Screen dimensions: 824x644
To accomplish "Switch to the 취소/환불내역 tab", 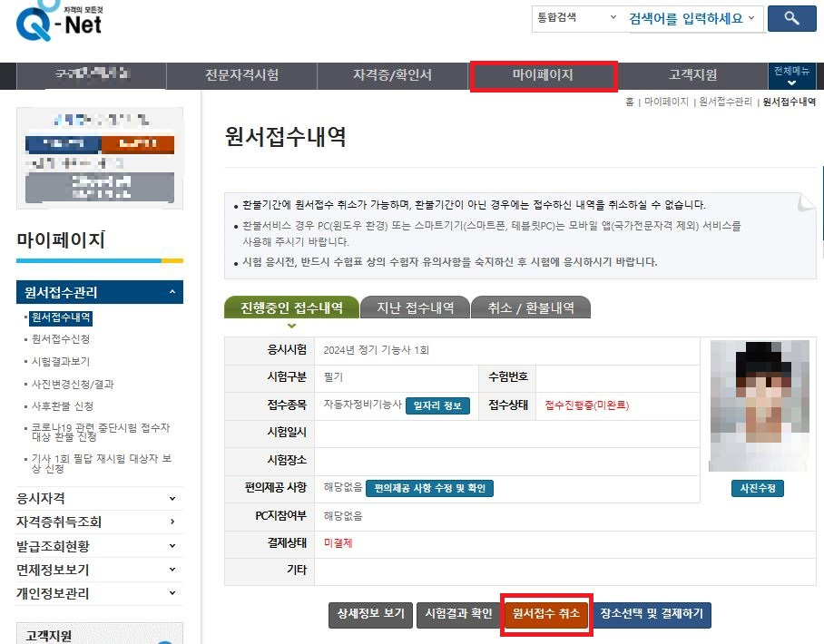I will click(530, 307).
